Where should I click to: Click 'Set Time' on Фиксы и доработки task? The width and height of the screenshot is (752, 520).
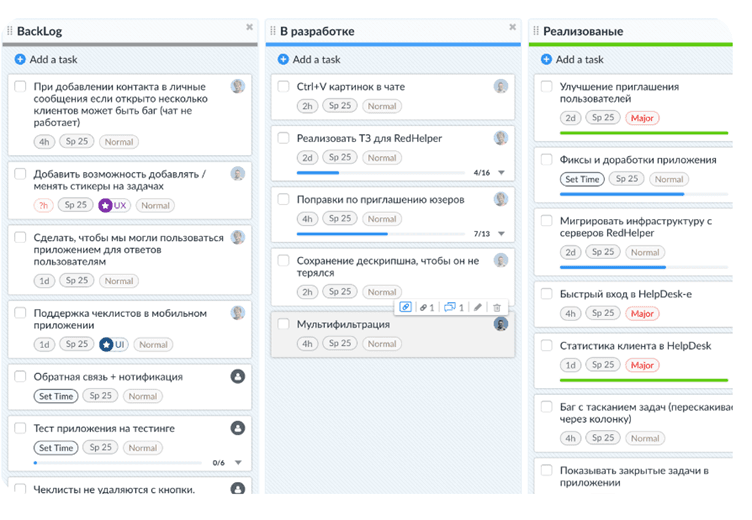pos(582,180)
